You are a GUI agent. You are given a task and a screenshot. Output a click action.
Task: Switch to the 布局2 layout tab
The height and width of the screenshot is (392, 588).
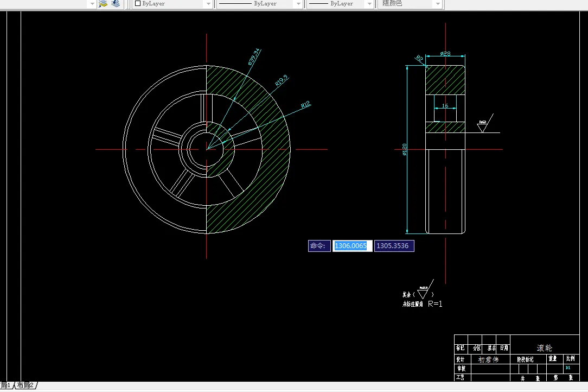(x=25, y=385)
